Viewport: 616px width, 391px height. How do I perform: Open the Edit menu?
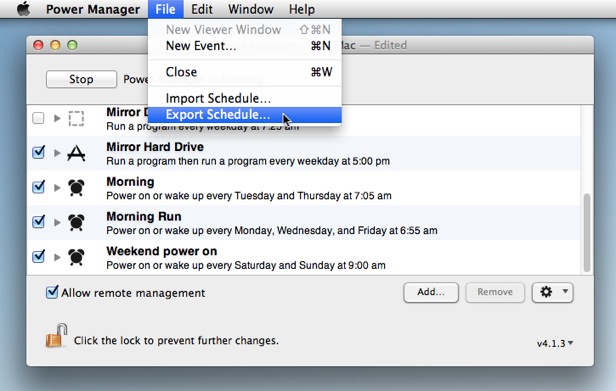(202, 9)
